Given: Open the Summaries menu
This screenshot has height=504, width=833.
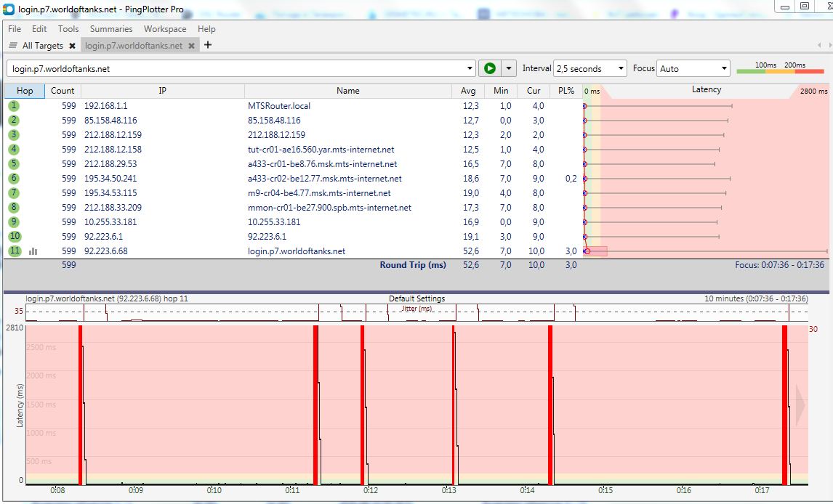Looking at the screenshot, I should (111, 29).
